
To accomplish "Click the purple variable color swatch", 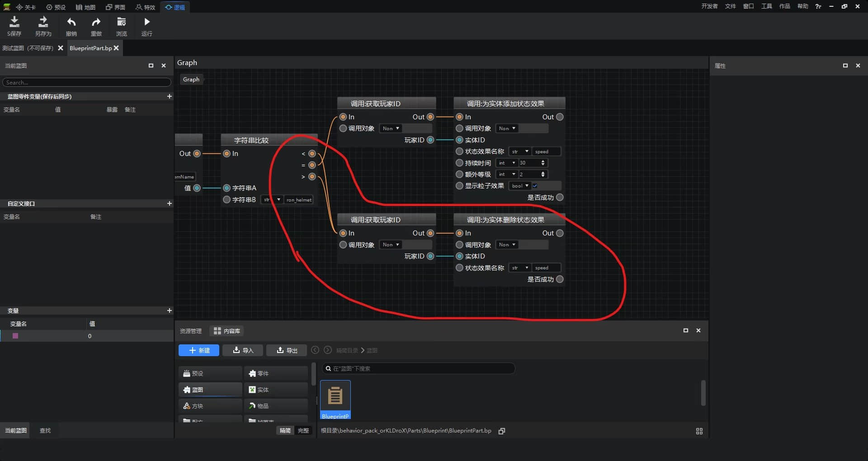I will (15, 336).
